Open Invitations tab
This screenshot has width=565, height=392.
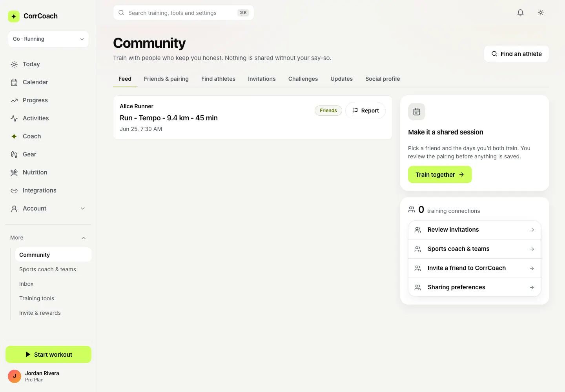[262, 79]
